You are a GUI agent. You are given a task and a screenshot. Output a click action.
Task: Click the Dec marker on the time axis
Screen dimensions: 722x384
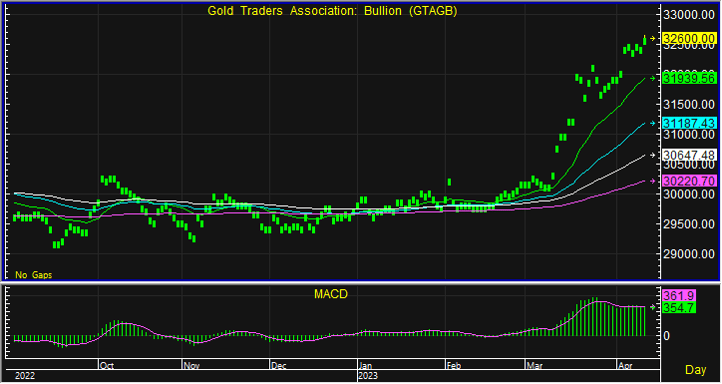coord(279,366)
